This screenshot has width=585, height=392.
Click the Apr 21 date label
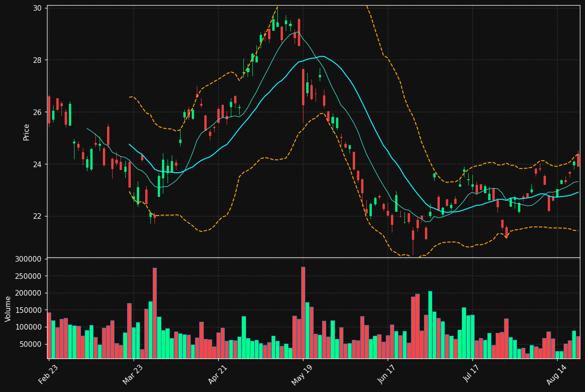click(218, 375)
